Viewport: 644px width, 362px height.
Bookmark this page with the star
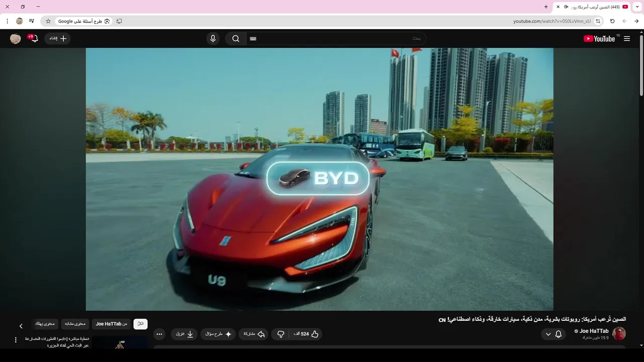(48, 21)
